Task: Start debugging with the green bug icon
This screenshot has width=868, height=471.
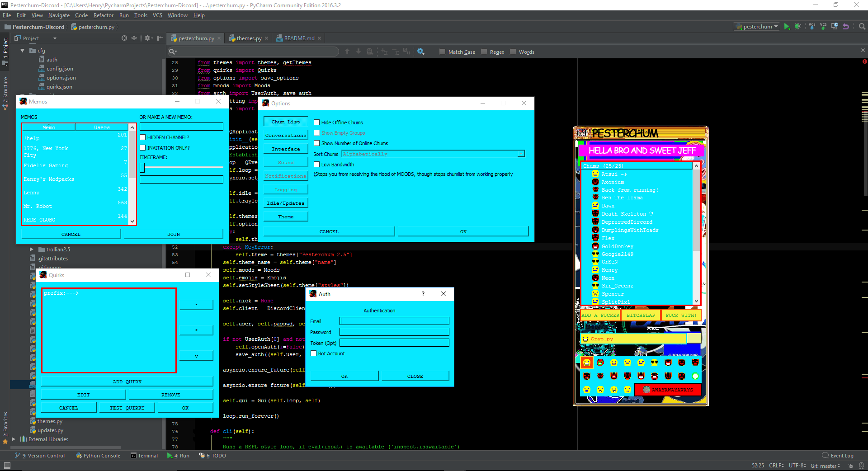Action: click(798, 27)
